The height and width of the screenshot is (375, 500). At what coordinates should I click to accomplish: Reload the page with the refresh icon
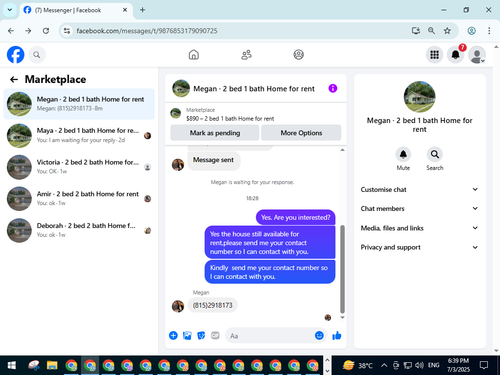[46, 31]
